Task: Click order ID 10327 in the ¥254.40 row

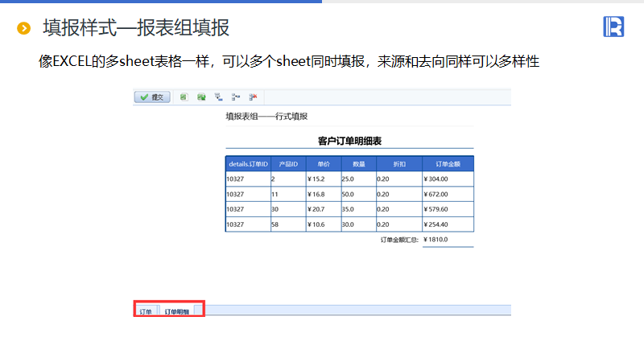Action: click(248, 224)
